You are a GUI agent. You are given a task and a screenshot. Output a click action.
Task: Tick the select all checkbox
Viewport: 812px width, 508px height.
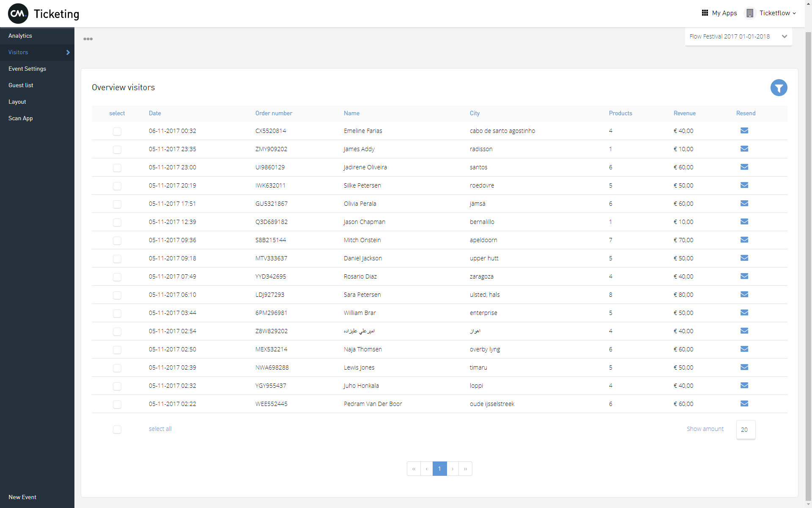(x=117, y=430)
